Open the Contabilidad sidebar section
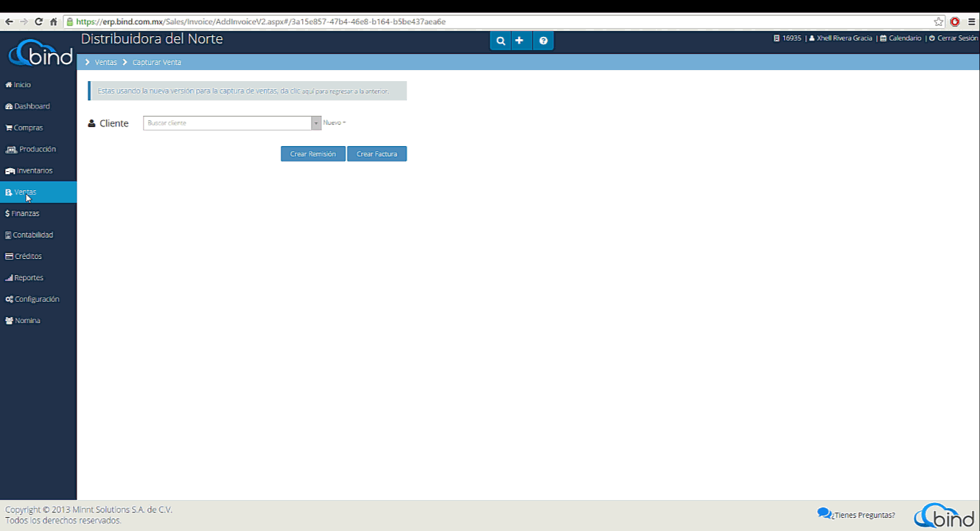This screenshot has height=531, width=980. (38, 235)
